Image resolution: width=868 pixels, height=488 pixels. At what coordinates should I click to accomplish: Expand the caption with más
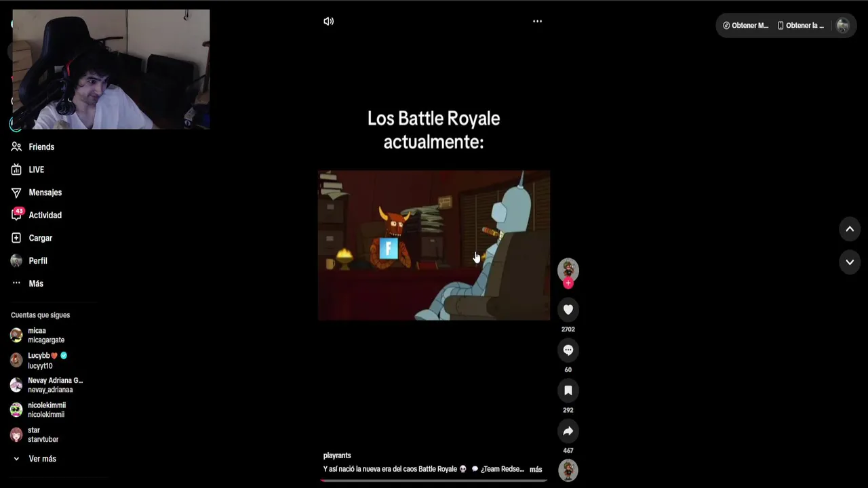(x=536, y=469)
